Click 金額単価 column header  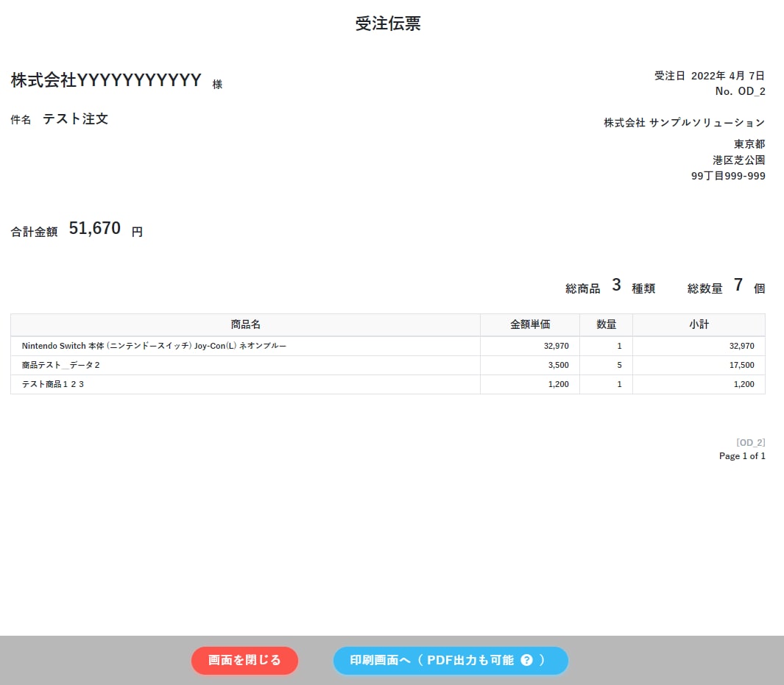pos(530,324)
